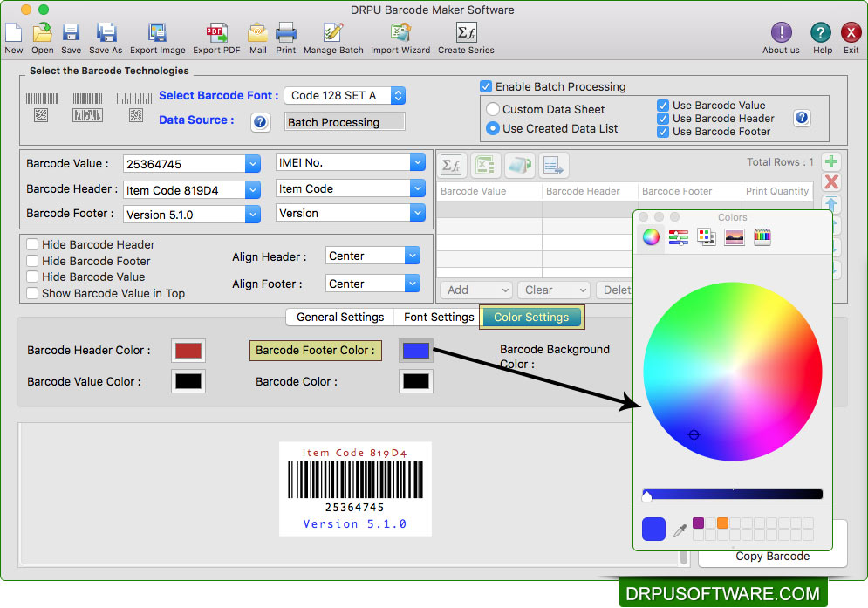This screenshot has width=868, height=608.
Task: Click the red X delete row icon
Action: tap(830, 182)
